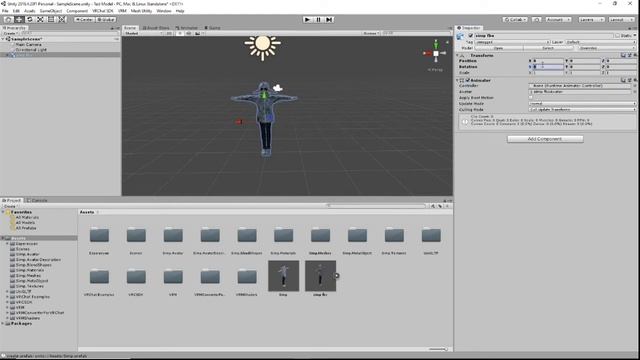Click the prefab Select button
640x360 pixels.
tap(548, 48)
